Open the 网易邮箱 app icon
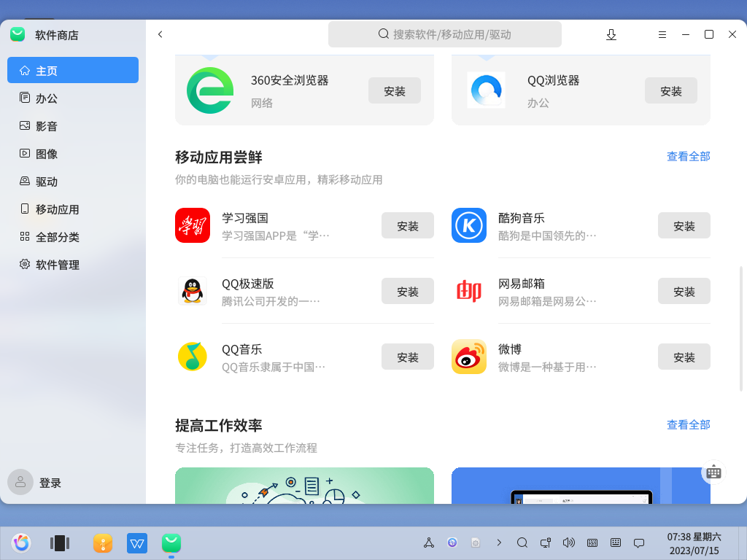 tap(469, 291)
